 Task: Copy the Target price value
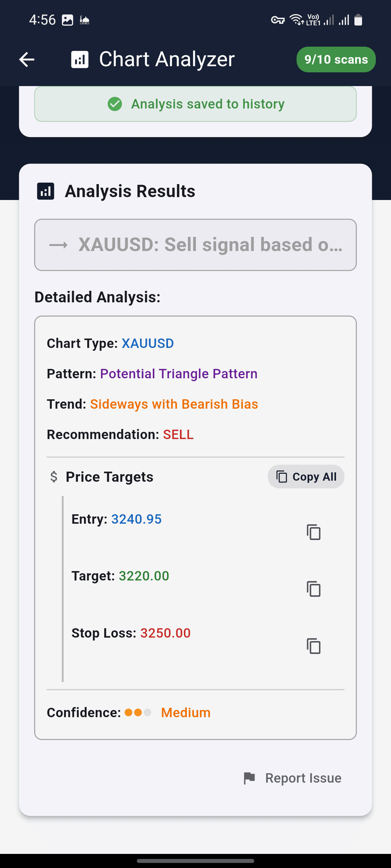pyautogui.click(x=314, y=589)
